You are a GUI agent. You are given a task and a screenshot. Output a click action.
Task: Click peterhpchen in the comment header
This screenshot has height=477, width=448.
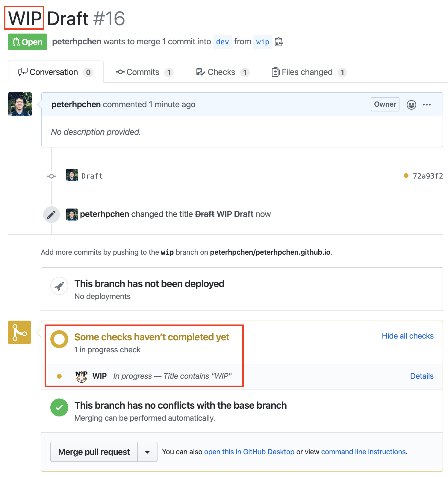pos(76,104)
